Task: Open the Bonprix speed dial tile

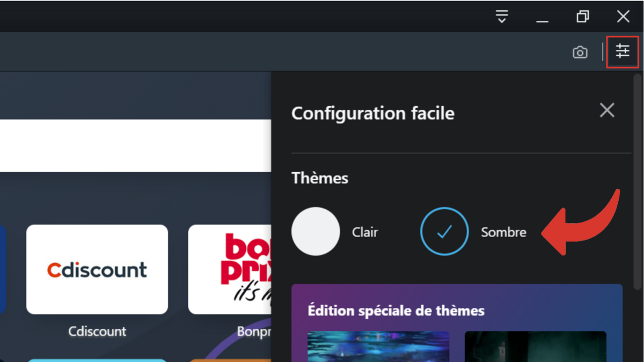Action: click(x=230, y=269)
